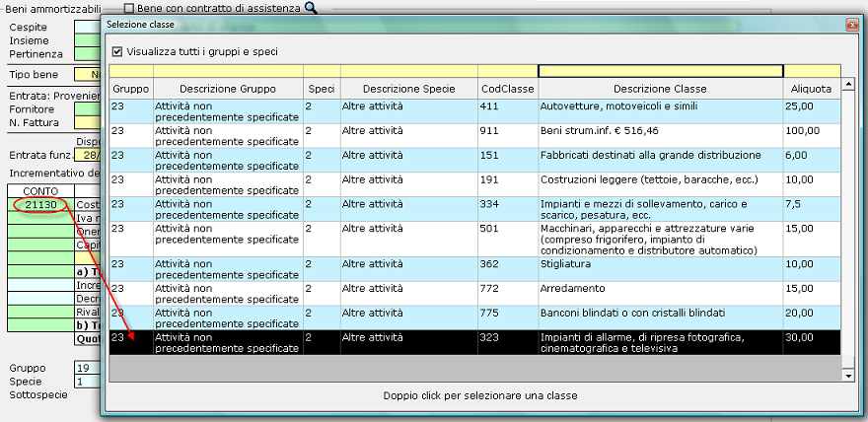868x422 pixels.
Task: Click scrollbar up arrow in class table
Action: (x=847, y=84)
